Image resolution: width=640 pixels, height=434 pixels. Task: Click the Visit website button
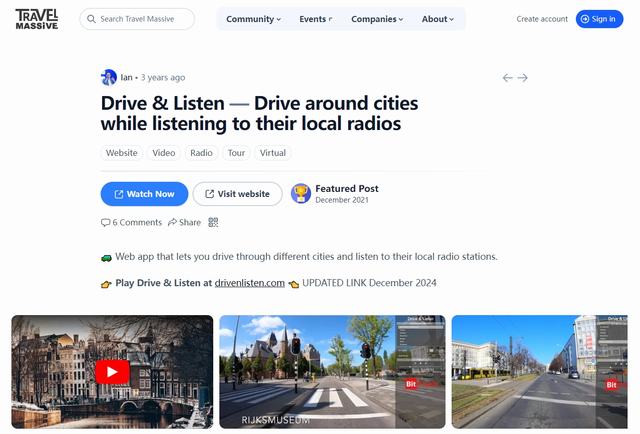point(237,194)
